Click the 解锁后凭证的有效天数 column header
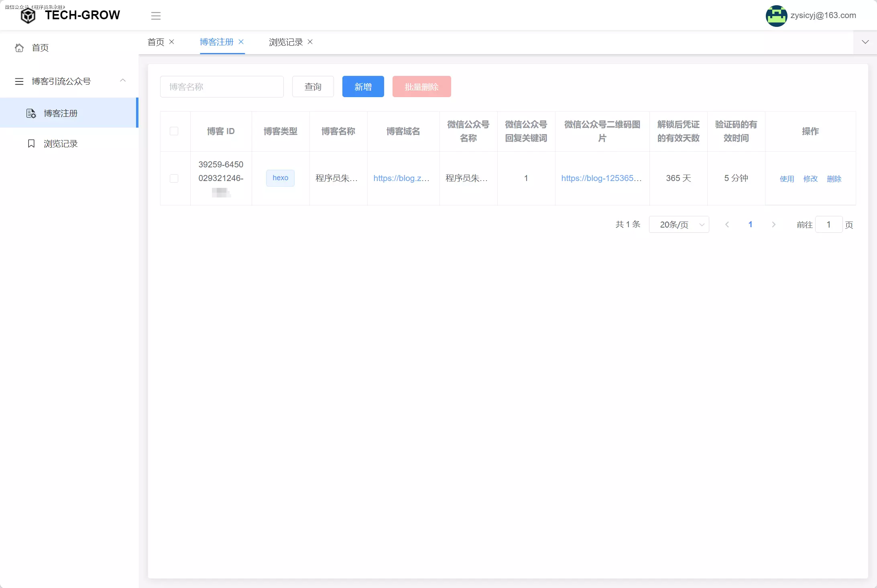Viewport: 877px width, 588px height. click(678, 131)
